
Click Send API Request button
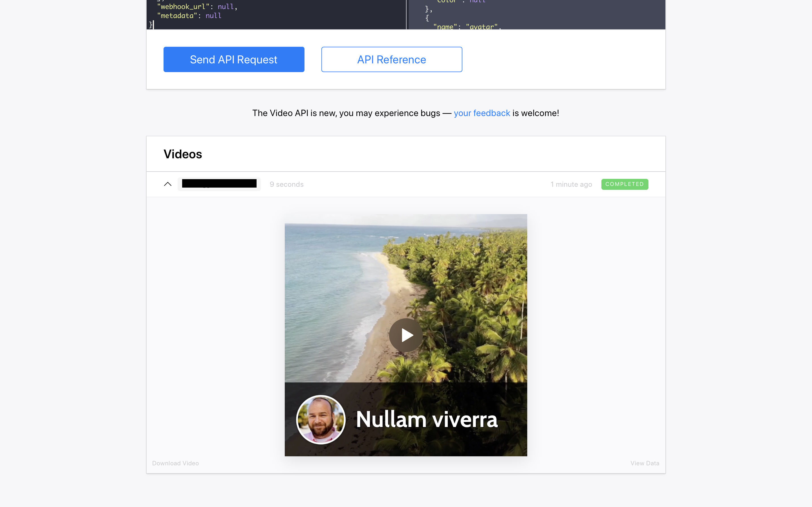[234, 59]
